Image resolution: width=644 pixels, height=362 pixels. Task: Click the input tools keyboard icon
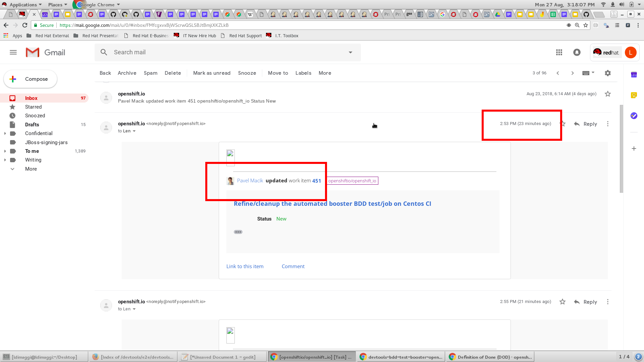click(x=587, y=73)
